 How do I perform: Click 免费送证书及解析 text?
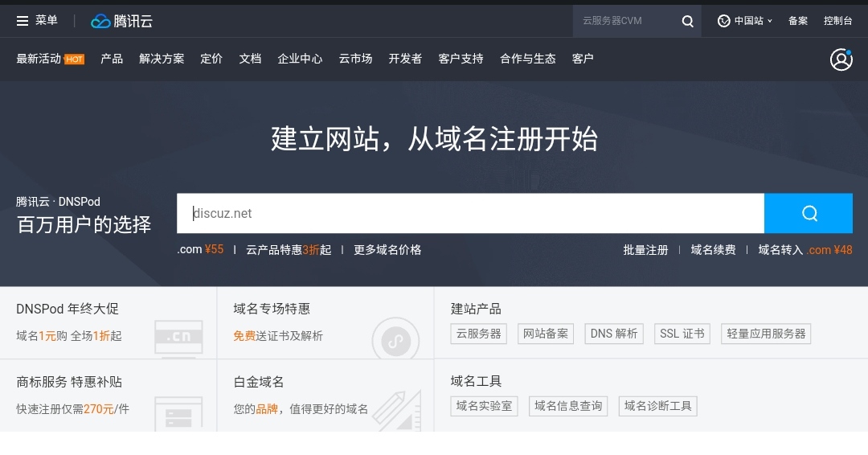pos(278,336)
